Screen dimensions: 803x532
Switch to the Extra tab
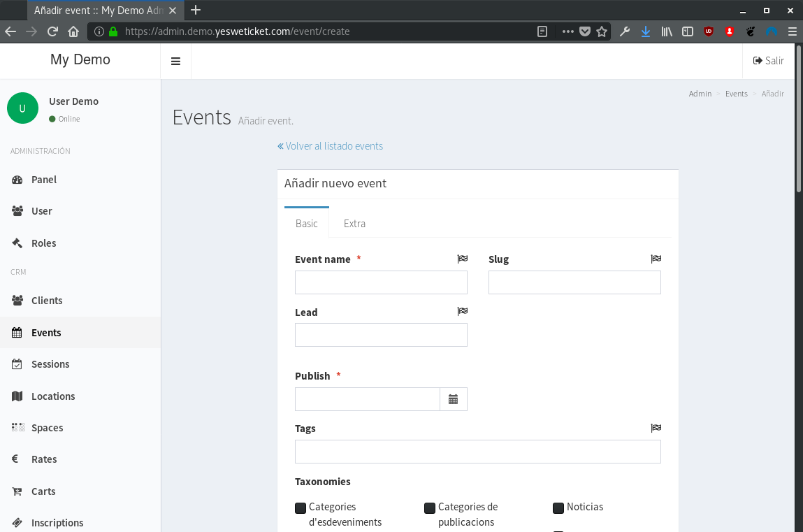[354, 224]
